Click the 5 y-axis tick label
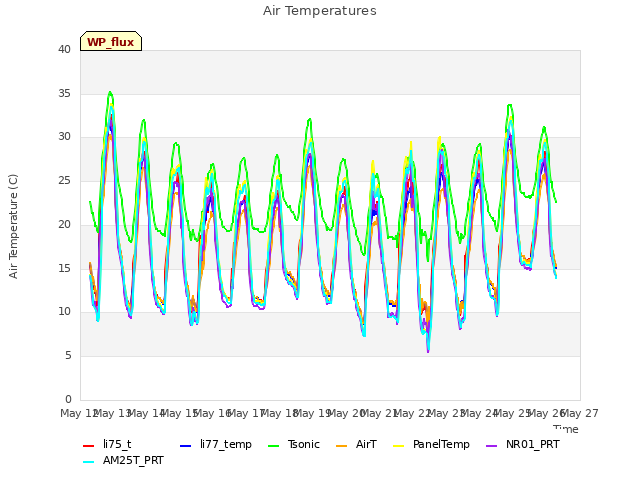The image size is (640, 480). (x=68, y=356)
